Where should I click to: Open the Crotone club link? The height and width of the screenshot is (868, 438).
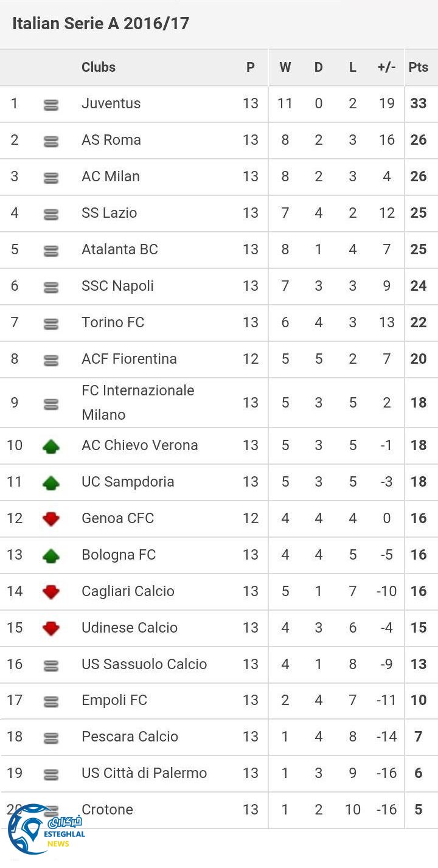click(107, 810)
